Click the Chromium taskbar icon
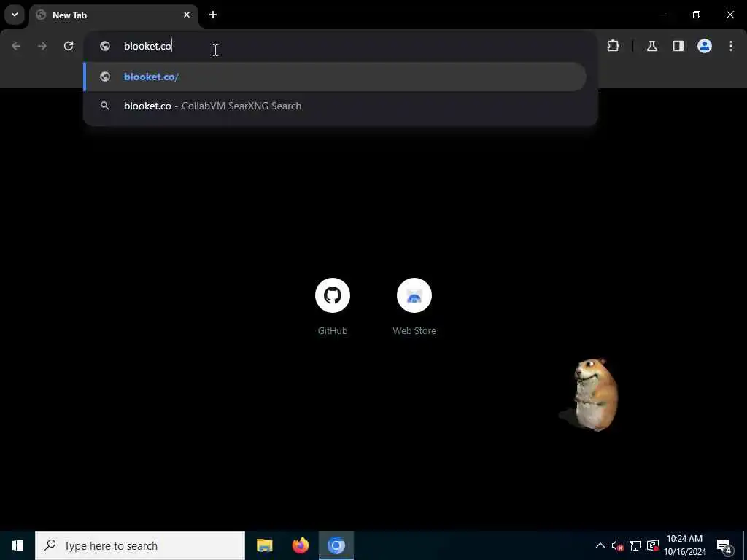747x560 pixels. pos(336,545)
